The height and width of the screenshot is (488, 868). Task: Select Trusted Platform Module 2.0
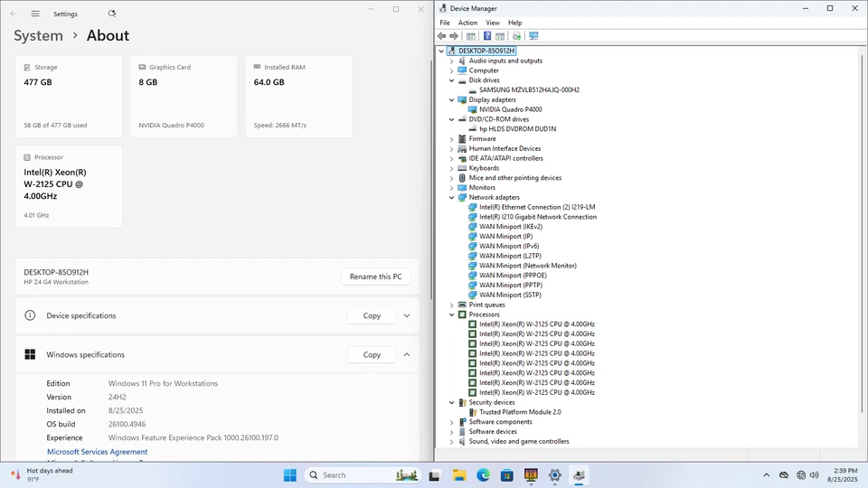(x=520, y=412)
